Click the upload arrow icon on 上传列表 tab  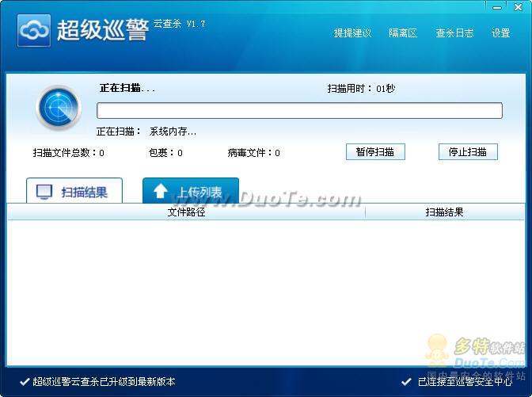[x=161, y=191]
